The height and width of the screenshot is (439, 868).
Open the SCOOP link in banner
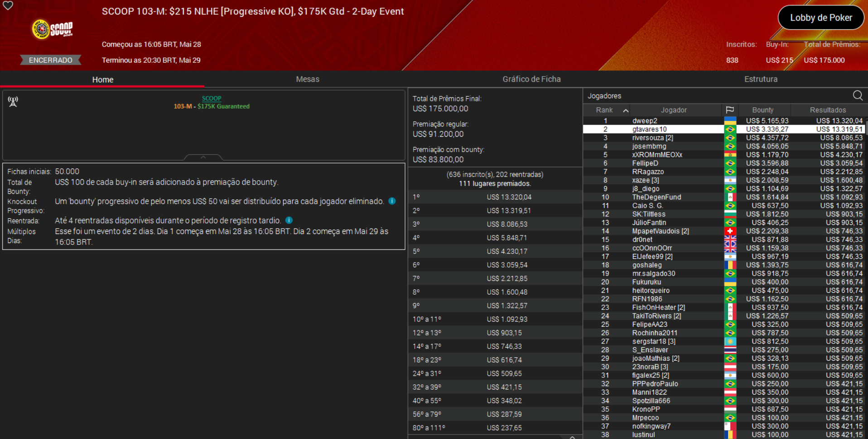coord(212,98)
